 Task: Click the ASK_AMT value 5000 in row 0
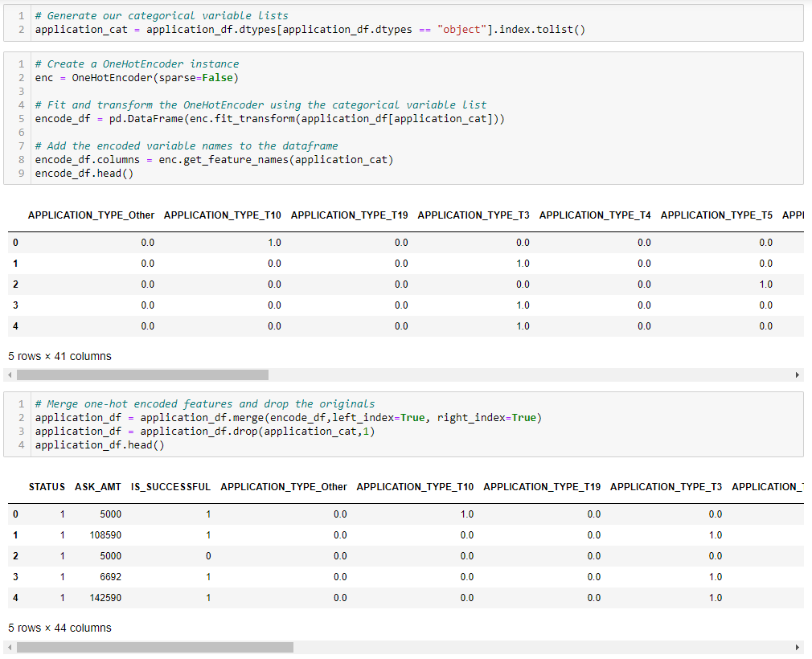(111, 514)
